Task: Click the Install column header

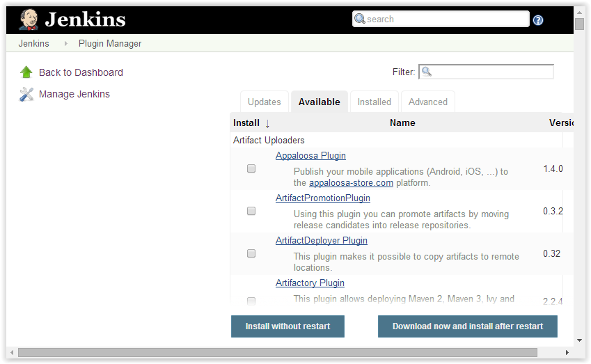Action: 246,122
